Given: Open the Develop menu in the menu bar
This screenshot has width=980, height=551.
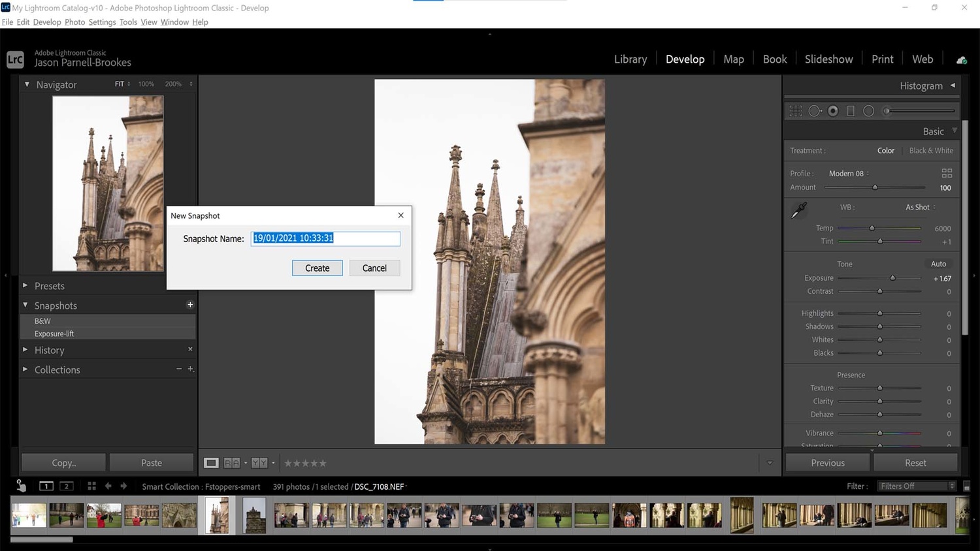Looking at the screenshot, I should tap(47, 22).
